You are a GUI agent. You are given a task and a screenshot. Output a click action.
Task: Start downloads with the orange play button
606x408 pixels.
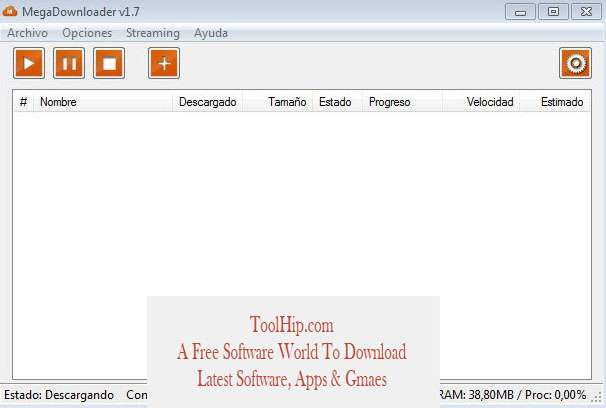pos(29,63)
